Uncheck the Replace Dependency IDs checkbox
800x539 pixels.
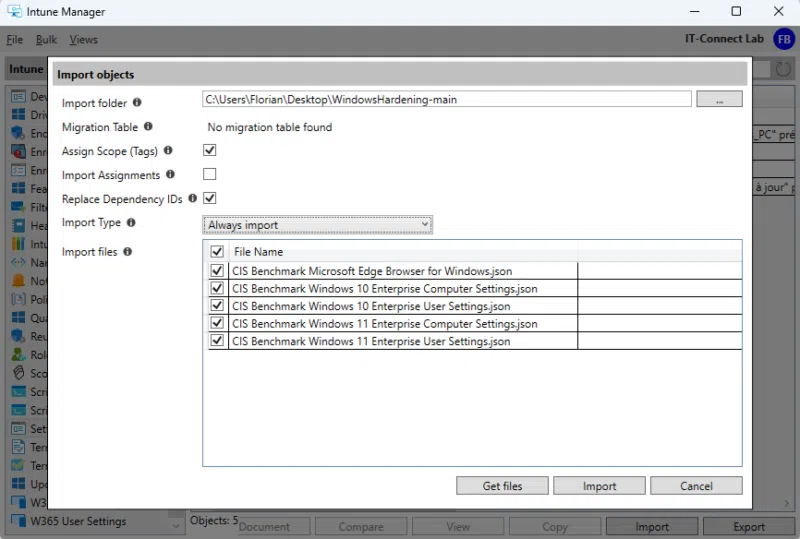pos(210,198)
